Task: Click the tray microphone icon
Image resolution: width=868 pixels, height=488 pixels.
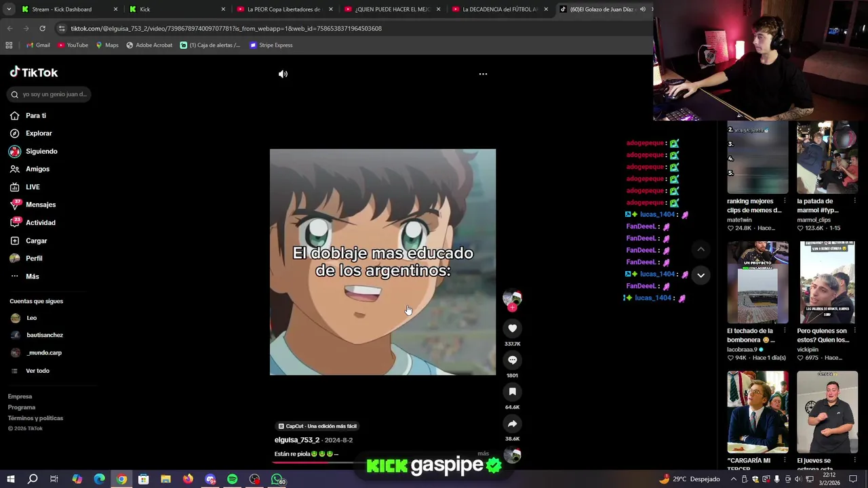Action: (776, 479)
